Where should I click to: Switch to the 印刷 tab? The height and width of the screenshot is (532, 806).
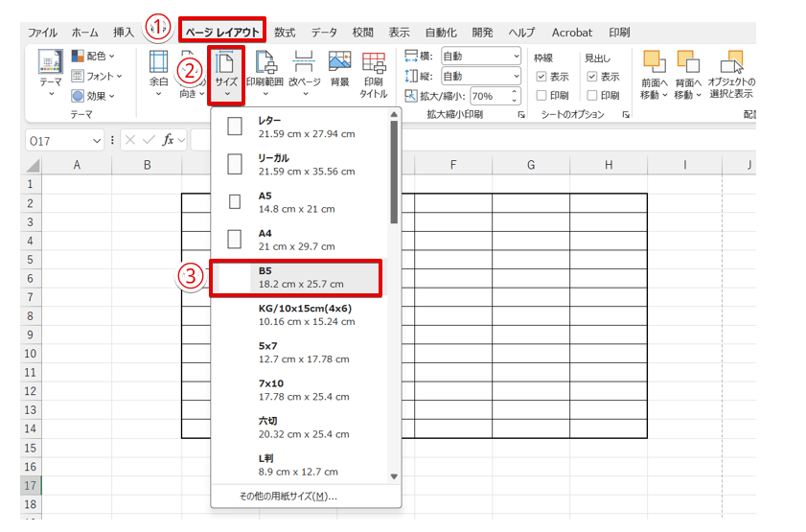pos(619,33)
